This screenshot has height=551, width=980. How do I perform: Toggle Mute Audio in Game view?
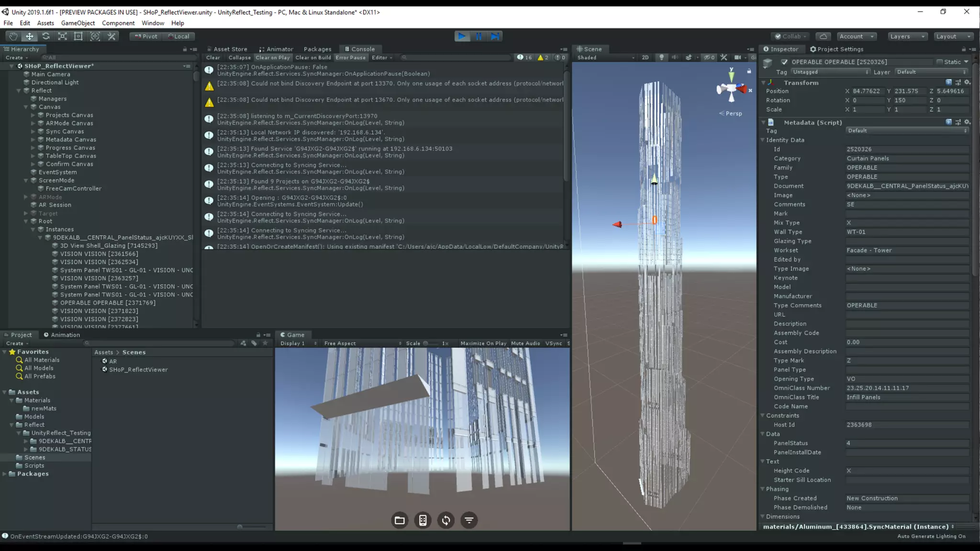525,343
